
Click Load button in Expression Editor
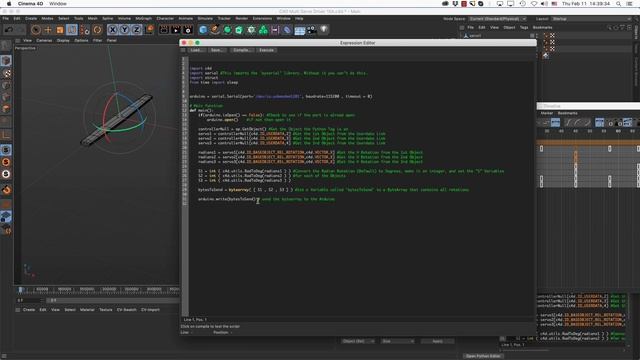[x=196, y=50]
